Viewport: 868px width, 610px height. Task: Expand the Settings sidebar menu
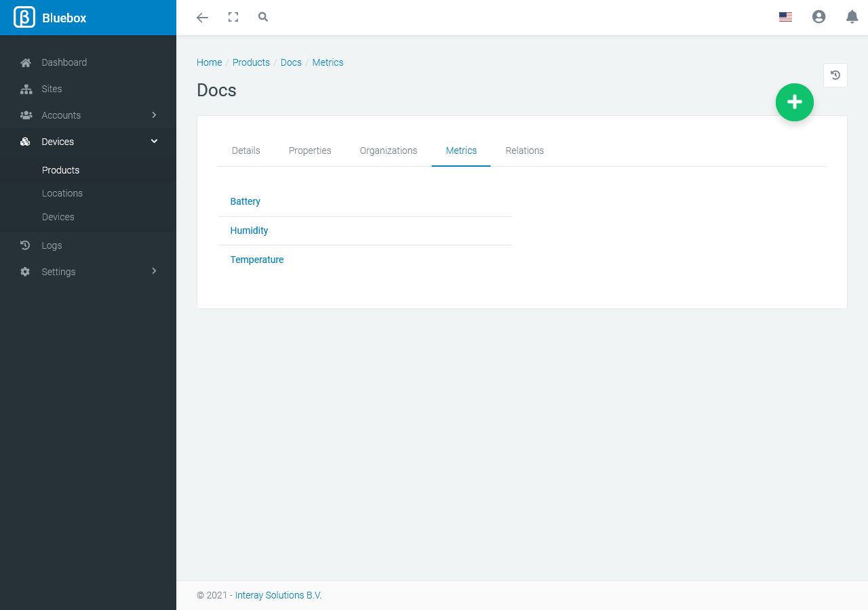(x=88, y=272)
